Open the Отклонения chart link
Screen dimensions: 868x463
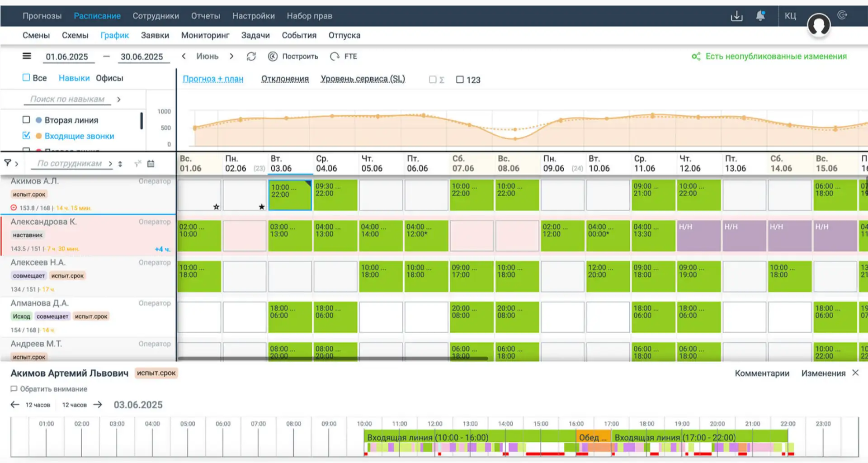[285, 79]
